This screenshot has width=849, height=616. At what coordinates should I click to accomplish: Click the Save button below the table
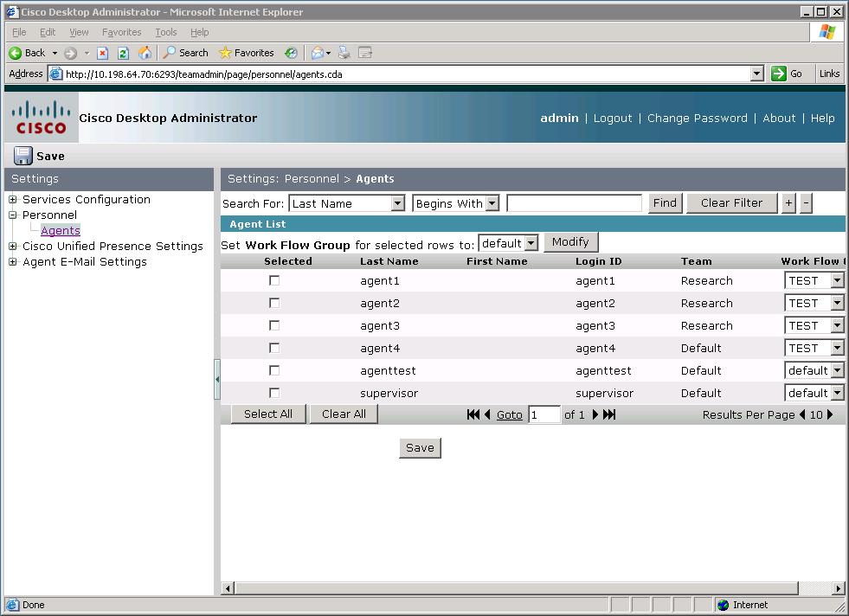[x=420, y=448]
